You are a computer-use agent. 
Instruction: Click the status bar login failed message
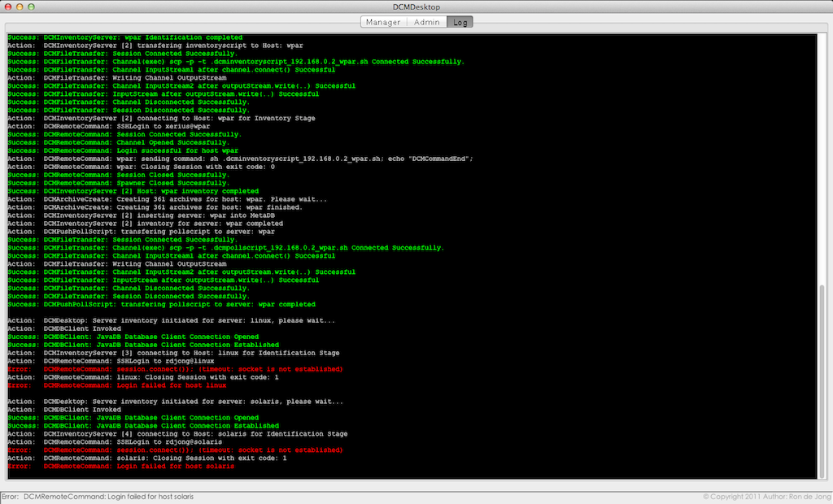tap(108, 496)
